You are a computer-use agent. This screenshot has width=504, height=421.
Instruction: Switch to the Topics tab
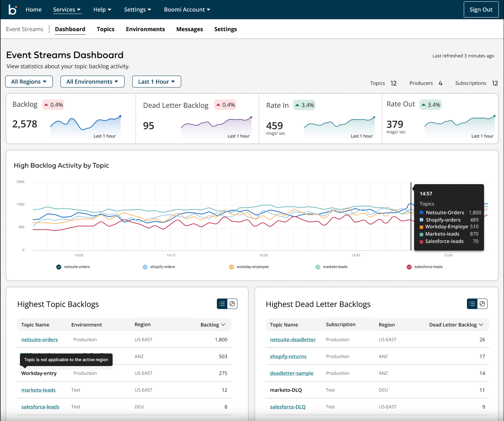pyautogui.click(x=106, y=29)
